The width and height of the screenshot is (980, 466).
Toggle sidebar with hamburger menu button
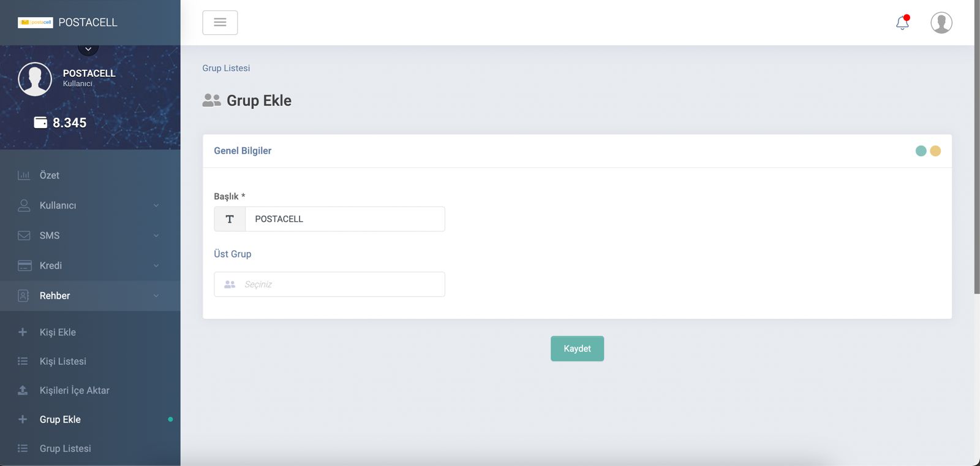pos(220,23)
